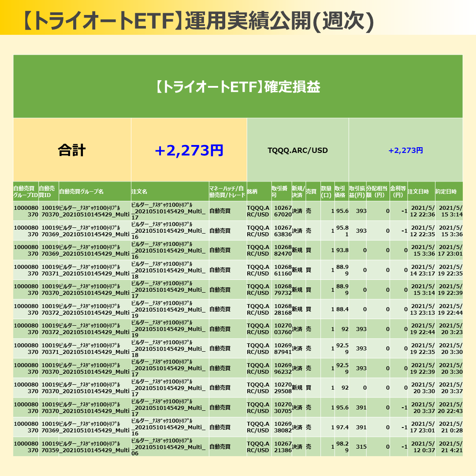Image resolution: width=476 pixels, height=476 pixels.
Task: Click the 約定日時 column header
Action: coord(448,192)
